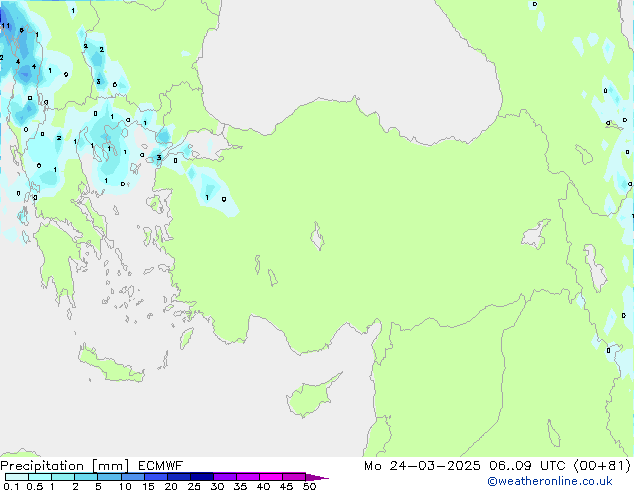
Task: Select the 25–30 mm dark blue swatch
Action: coord(201,477)
